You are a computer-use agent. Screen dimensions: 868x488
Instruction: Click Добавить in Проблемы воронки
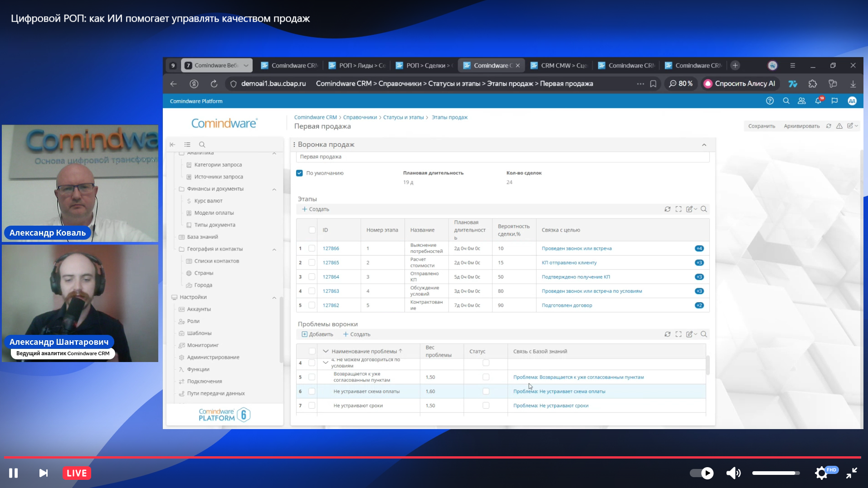coord(317,334)
